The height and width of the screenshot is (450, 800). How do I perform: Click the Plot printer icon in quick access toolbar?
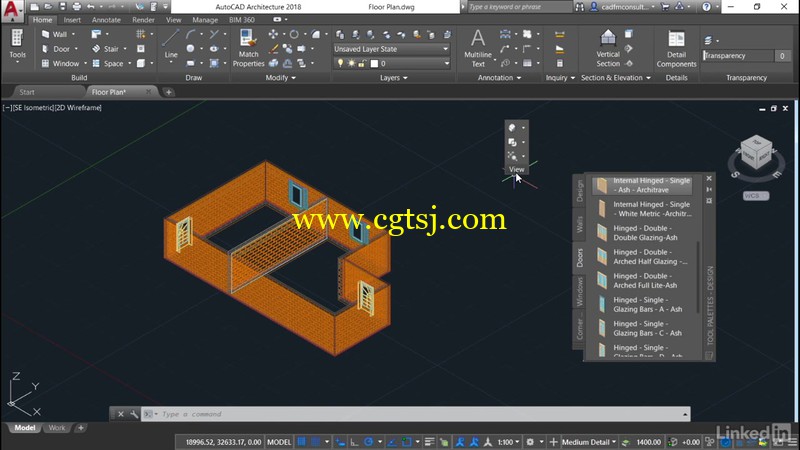tap(76, 7)
